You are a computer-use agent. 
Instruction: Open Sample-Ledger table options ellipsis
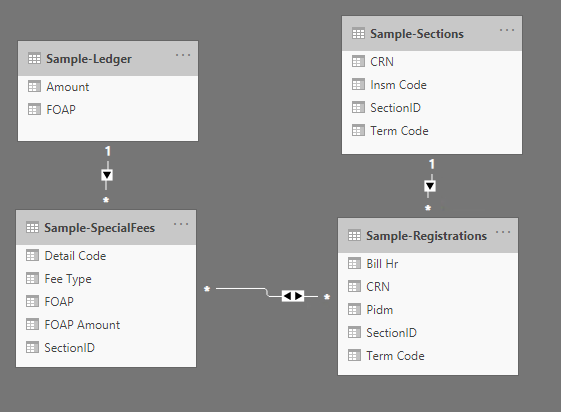coord(183,55)
